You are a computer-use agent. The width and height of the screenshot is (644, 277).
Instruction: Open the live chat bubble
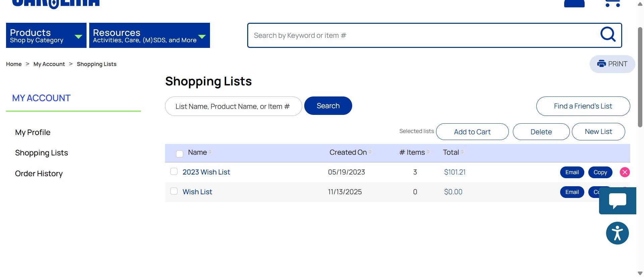[x=617, y=201]
